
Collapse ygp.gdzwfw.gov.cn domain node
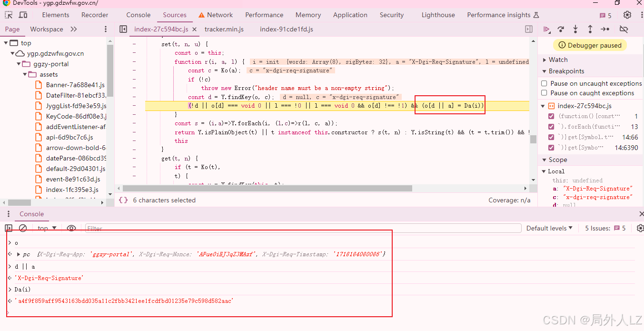(x=12, y=53)
